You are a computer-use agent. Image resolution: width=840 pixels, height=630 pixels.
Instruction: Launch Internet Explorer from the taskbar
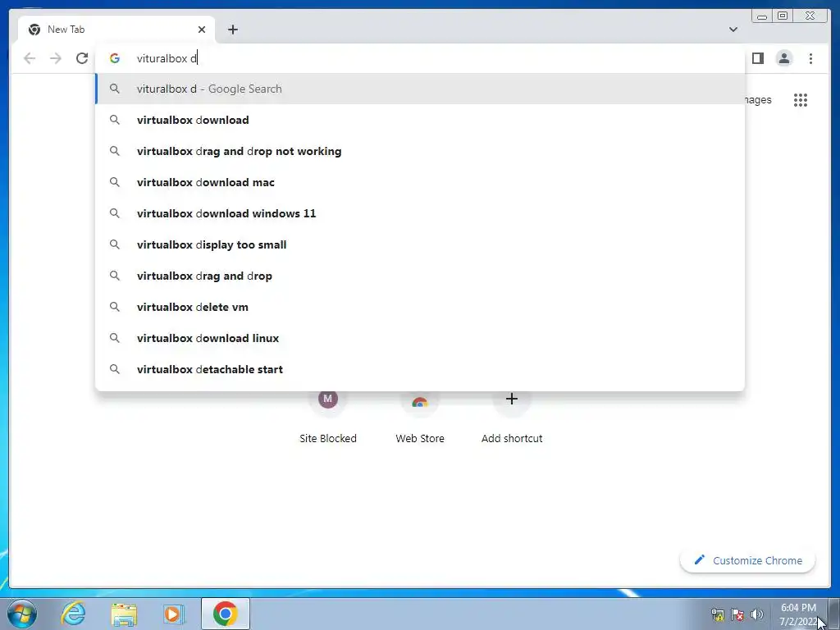click(x=73, y=614)
